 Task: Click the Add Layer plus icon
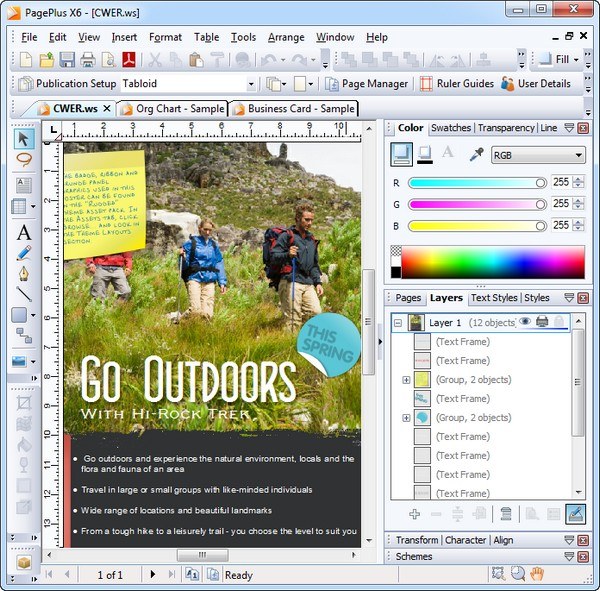[x=415, y=514]
